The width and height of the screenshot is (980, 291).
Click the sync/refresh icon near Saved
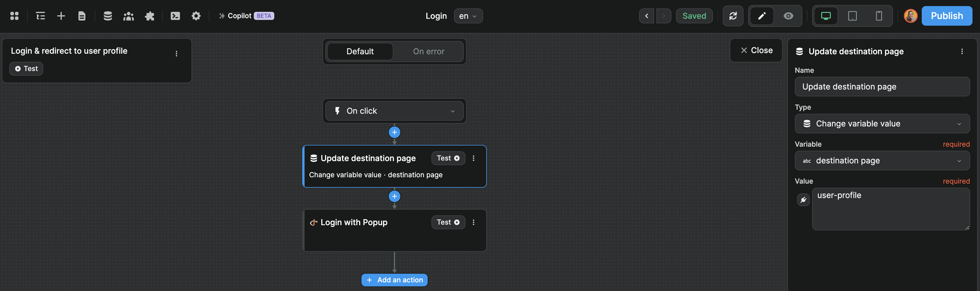733,16
